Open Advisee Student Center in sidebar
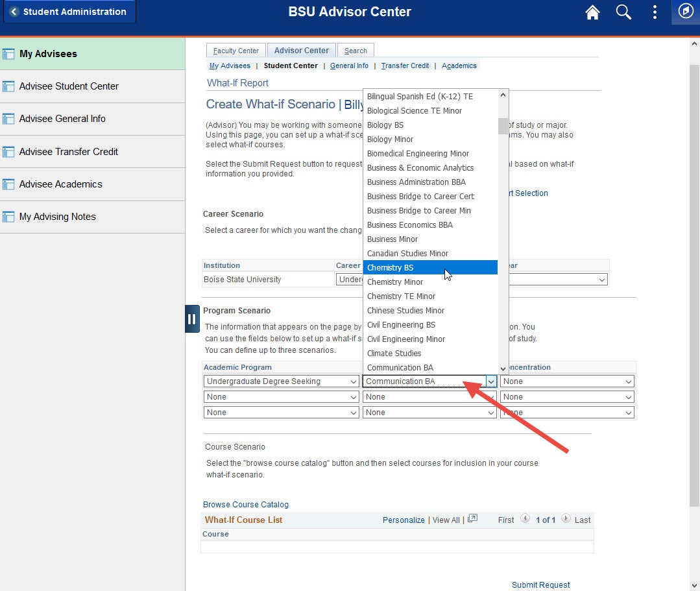This screenshot has height=591, width=700. click(x=92, y=86)
